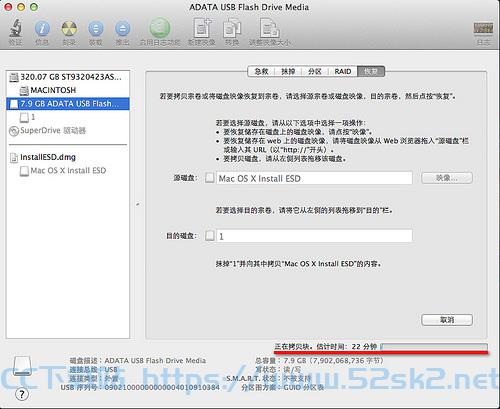Click the Image (映像...) button
Viewport: 500px width, 409px height.
click(x=447, y=178)
